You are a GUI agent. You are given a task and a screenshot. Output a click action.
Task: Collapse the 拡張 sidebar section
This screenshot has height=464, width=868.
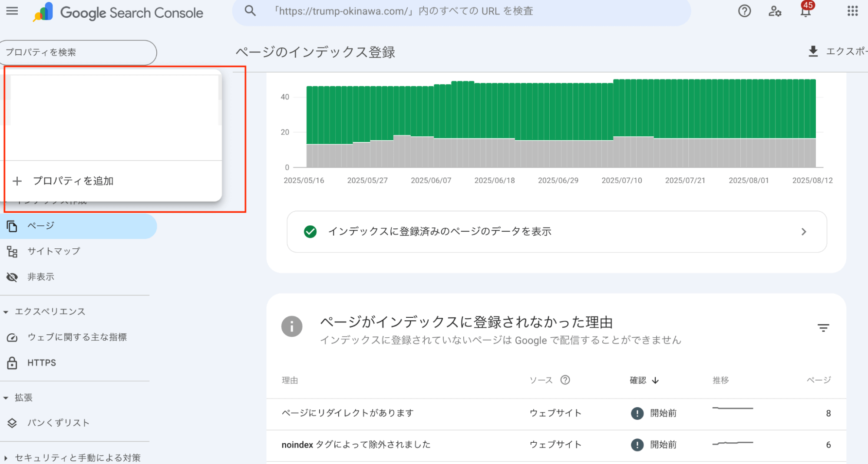(6, 398)
